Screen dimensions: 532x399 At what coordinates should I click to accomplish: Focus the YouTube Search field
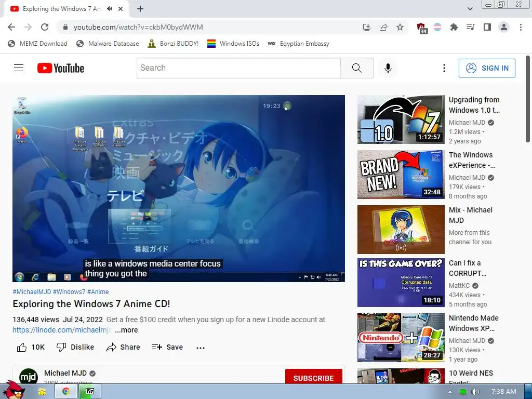(238, 68)
